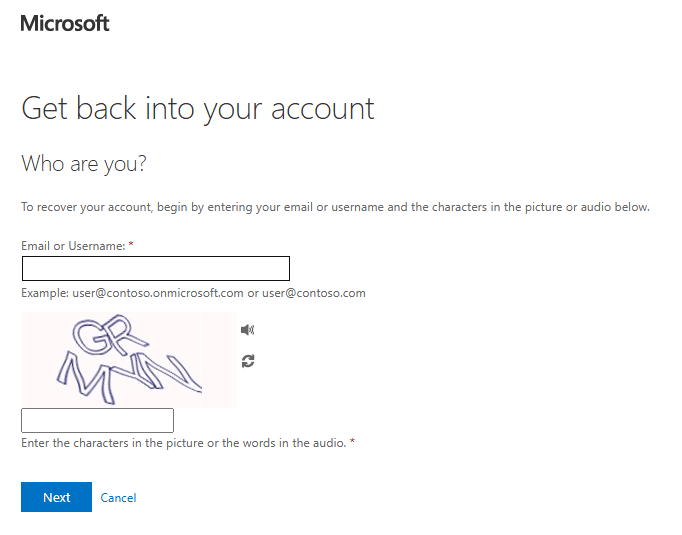
Task: Click the blue Next button
Action: tap(57, 497)
